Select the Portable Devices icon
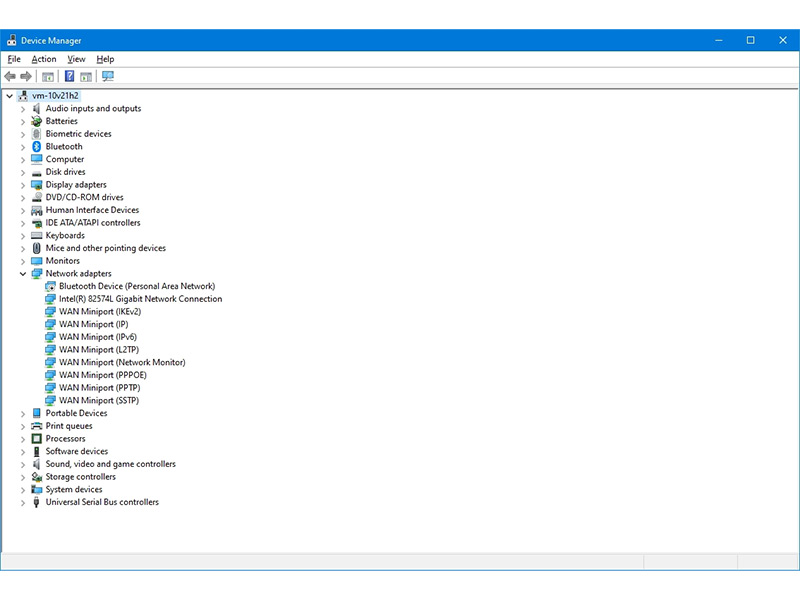 [x=36, y=413]
